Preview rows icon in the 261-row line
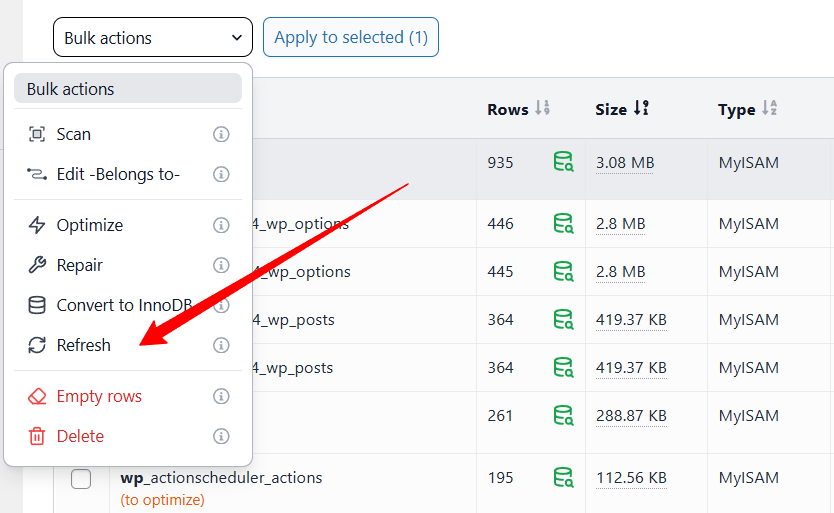Viewport: 834px width, 513px height. (x=563, y=415)
